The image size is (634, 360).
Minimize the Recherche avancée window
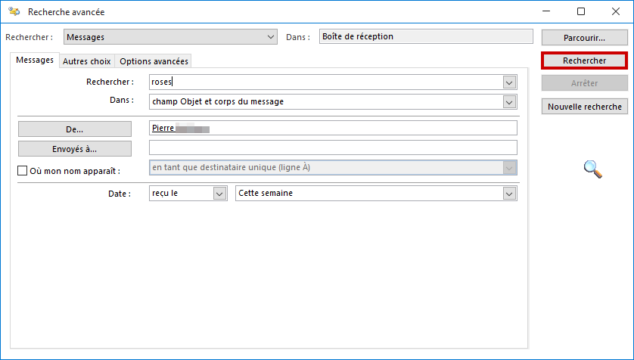[x=546, y=11]
